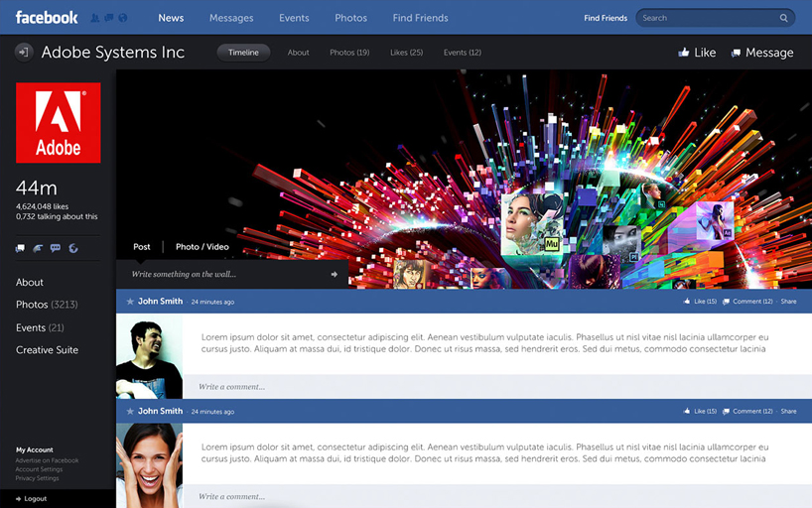Click the Adobe Systems Inc page title
This screenshot has height=508, width=812.
click(113, 53)
